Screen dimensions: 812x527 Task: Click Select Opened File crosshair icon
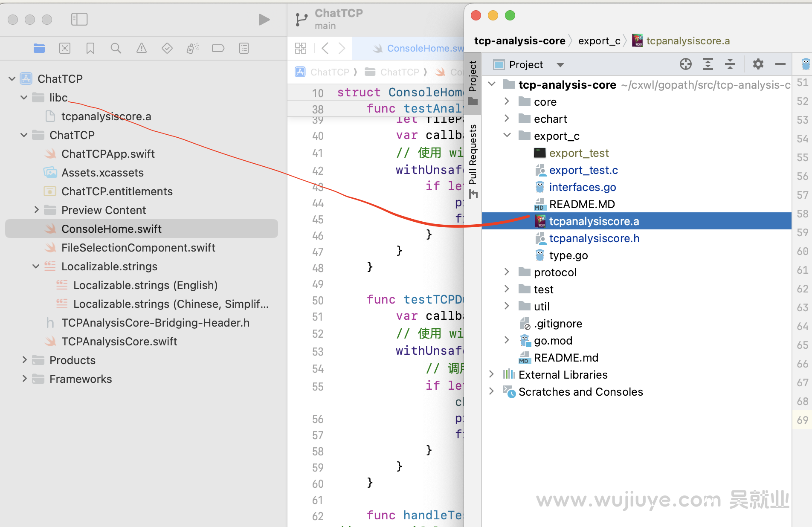point(686,64)
